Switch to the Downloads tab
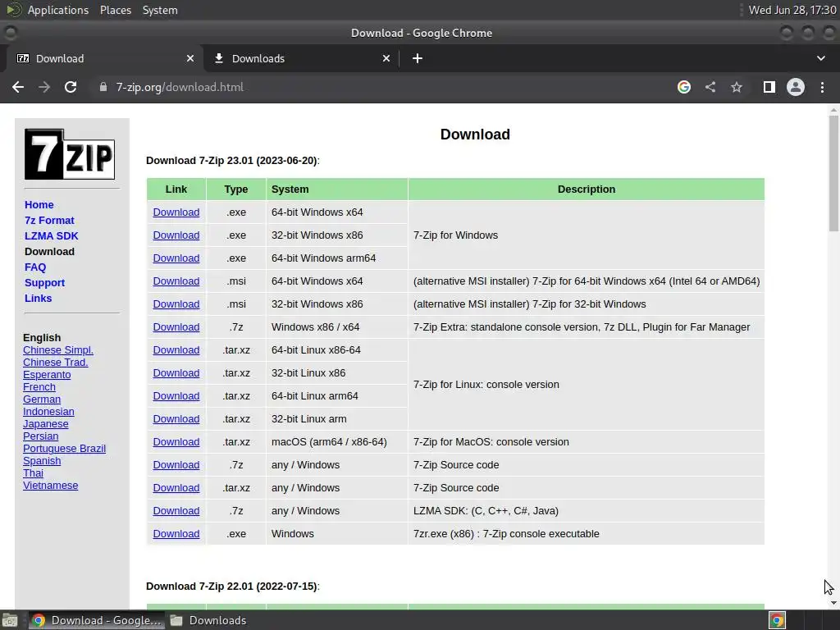This screenshot has height=630, width=840. click(x=300, y=58)
